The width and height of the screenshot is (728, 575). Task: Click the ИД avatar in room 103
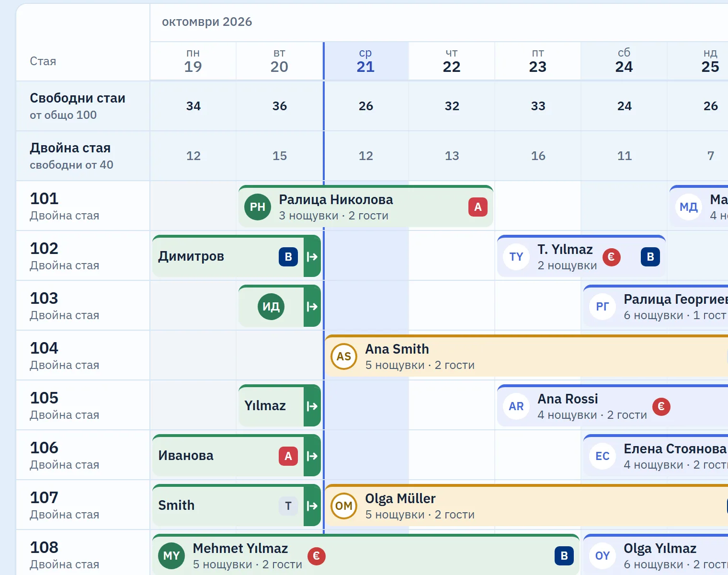271,307
